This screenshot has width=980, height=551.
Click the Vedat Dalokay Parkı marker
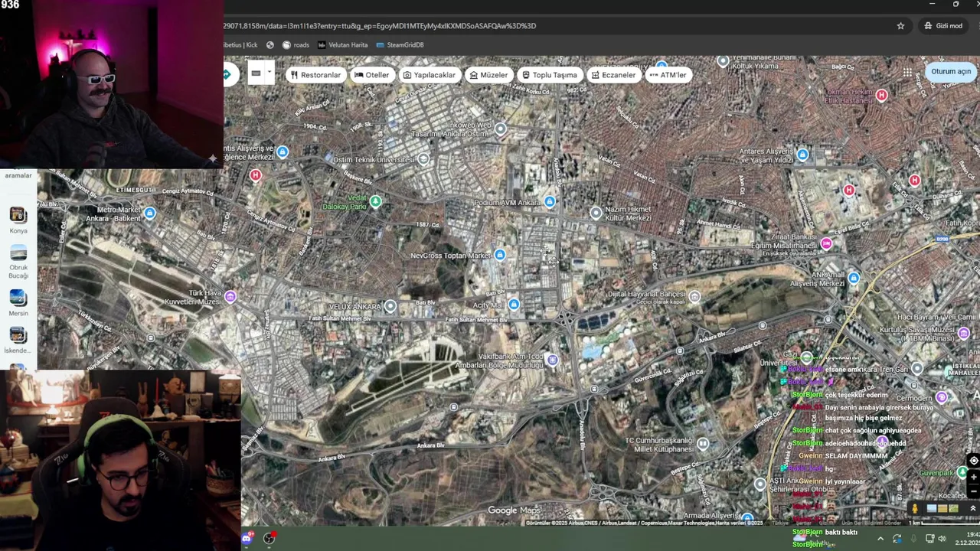[375, 201]
